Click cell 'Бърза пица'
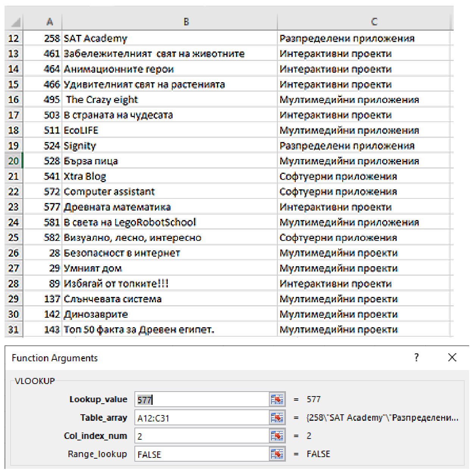476x473 pixels. click(170, 161)
